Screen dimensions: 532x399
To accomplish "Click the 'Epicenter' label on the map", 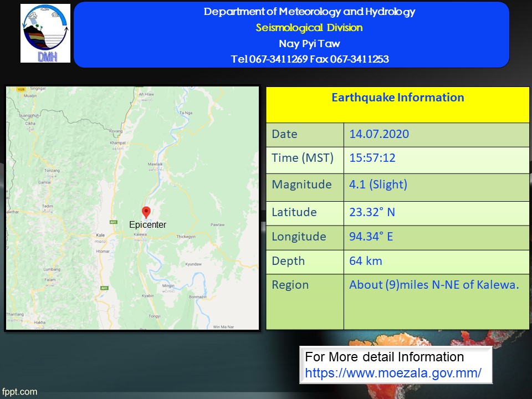I will point(147,224).
